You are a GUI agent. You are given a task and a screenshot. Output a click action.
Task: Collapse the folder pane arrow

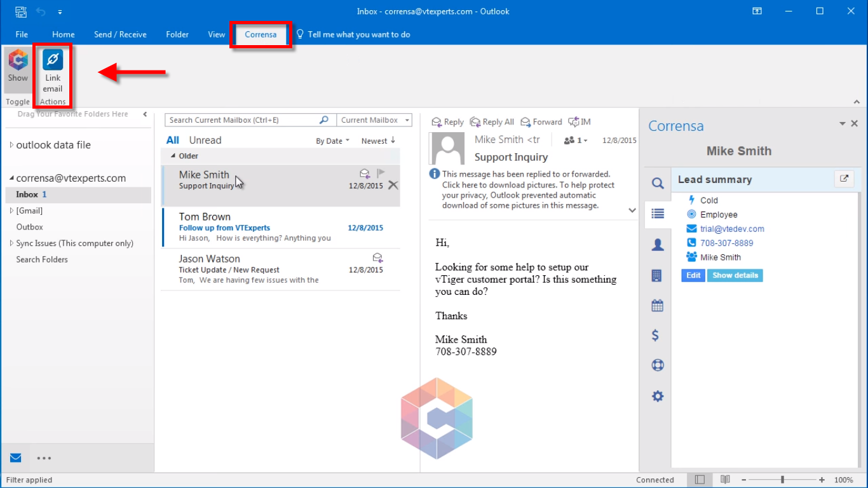145,114
